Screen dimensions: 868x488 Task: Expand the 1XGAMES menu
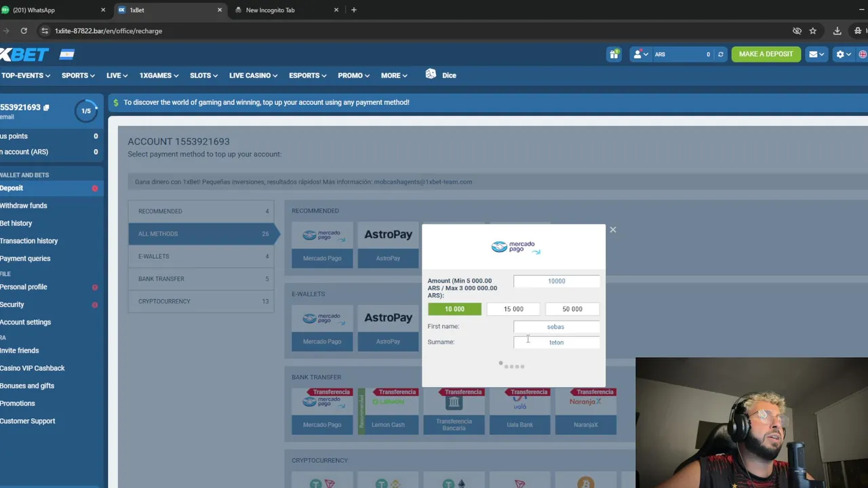click(159, 75)
